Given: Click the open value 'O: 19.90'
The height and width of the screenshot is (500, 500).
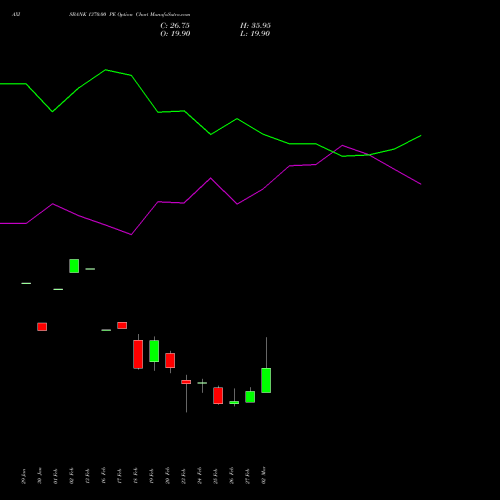Looking at the screenshot, I should [175, 34].
